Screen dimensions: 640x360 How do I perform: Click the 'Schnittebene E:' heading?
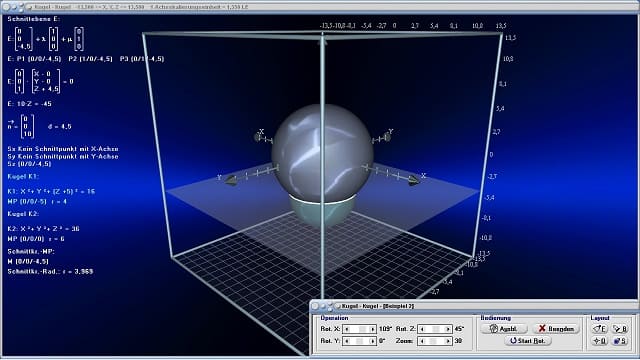[33, 19]
